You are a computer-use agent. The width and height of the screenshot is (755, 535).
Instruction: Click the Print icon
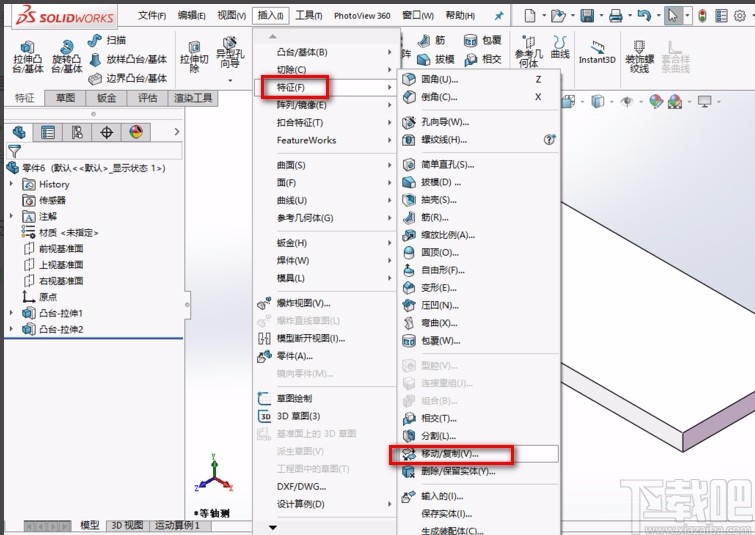tap(615, 16)
